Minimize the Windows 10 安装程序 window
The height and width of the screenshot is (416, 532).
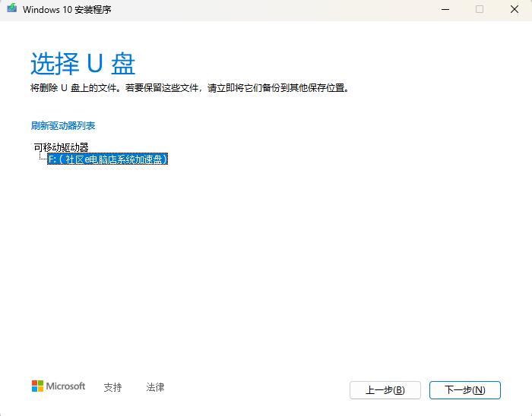coord(445,9)
